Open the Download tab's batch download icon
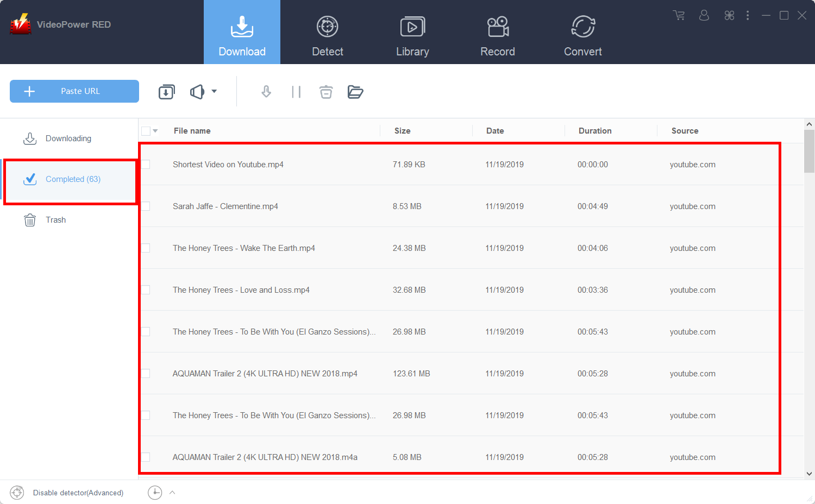 click(166, 91)
